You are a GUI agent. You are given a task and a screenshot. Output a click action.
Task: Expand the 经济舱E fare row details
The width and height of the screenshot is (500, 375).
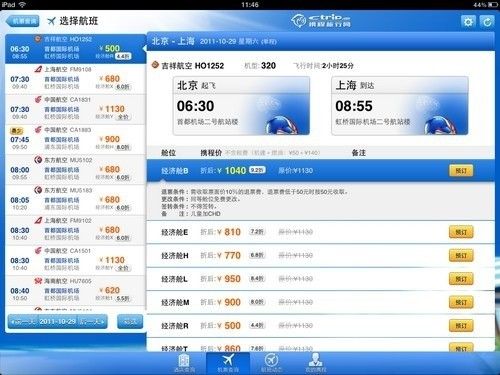(321, 232)
